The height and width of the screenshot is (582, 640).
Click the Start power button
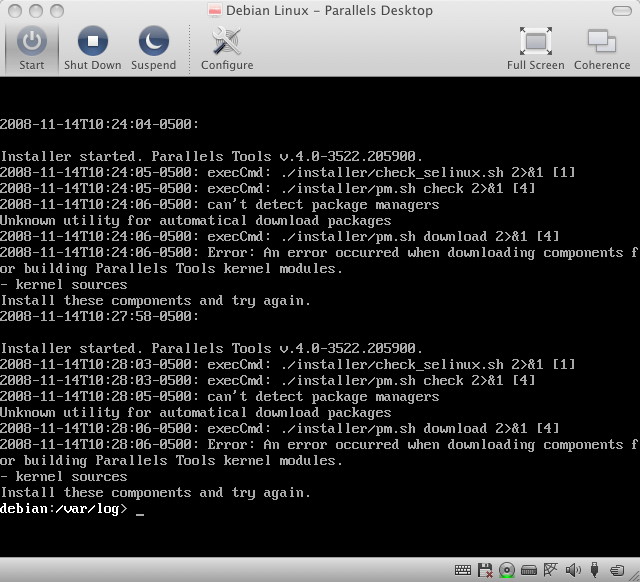32,48
